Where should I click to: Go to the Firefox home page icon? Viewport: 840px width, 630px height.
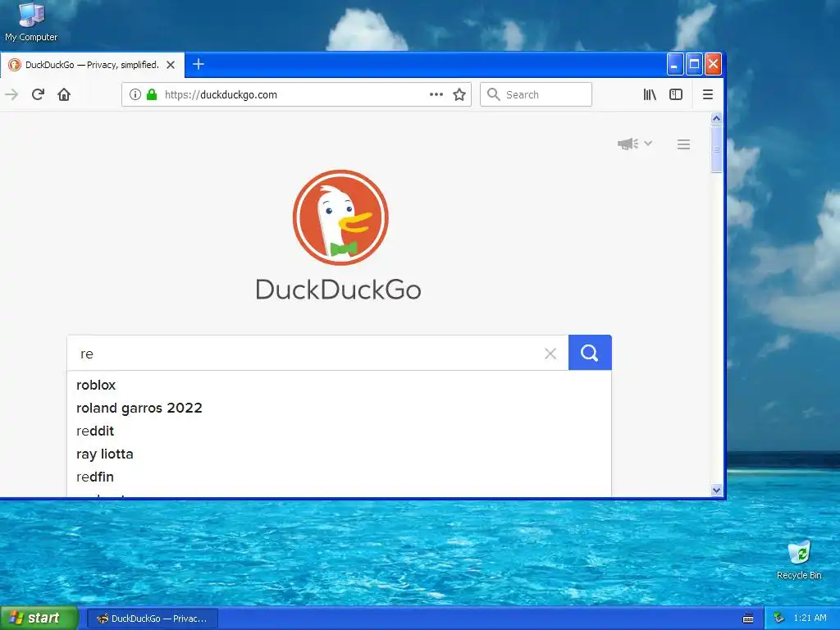coord(64,95)
